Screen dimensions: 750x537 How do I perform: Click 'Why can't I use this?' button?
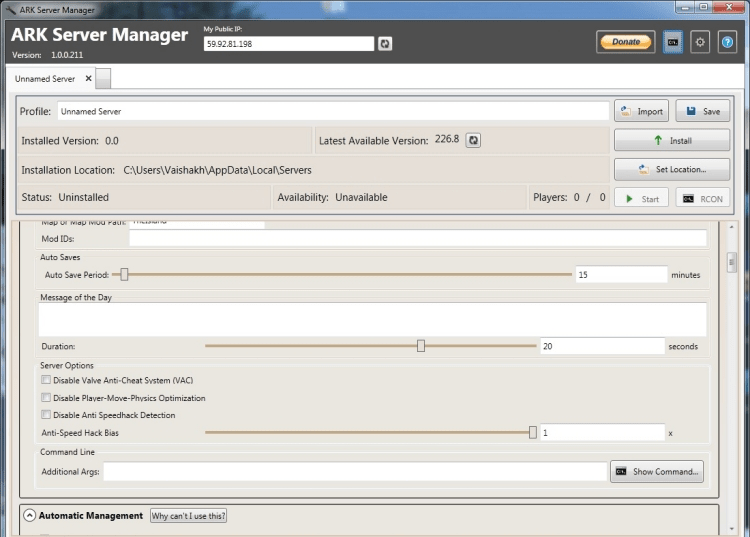[x=188, y=515]
